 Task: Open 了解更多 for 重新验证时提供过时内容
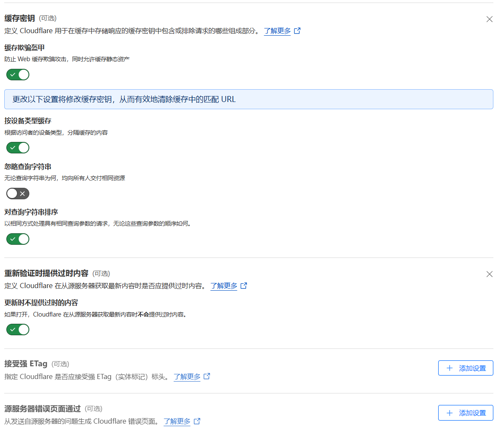point(223,286)
